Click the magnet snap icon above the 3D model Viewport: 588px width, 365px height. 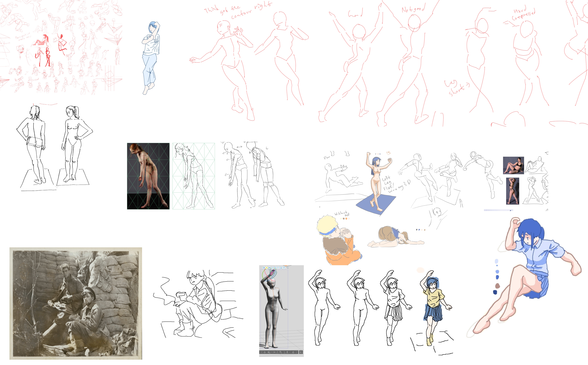pos(288,268)
